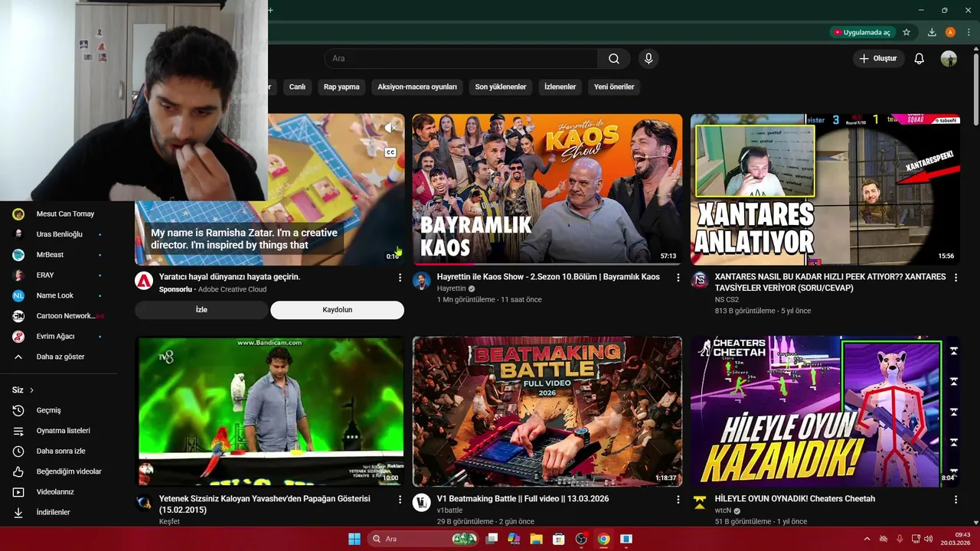This screenshot has width=980, height=551.
Task: Toggle volume icon in system tray
Action: pyautogui.click(x=930, y=539)
